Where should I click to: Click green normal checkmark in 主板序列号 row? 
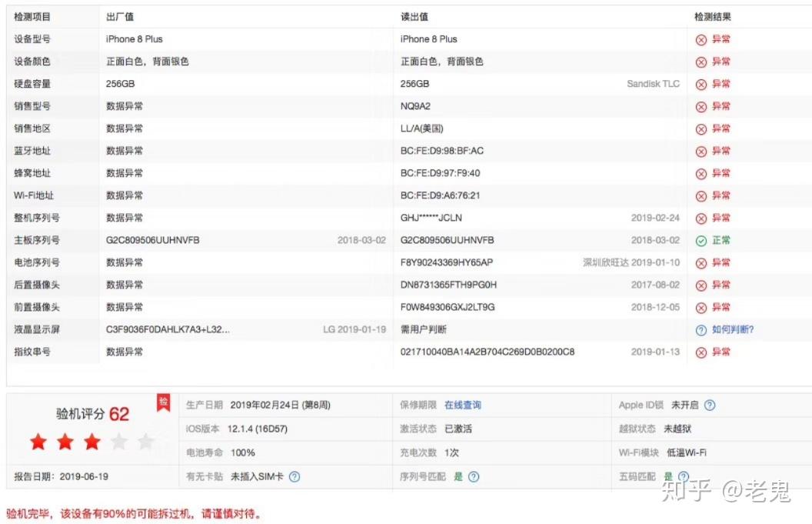coord(701,241)
